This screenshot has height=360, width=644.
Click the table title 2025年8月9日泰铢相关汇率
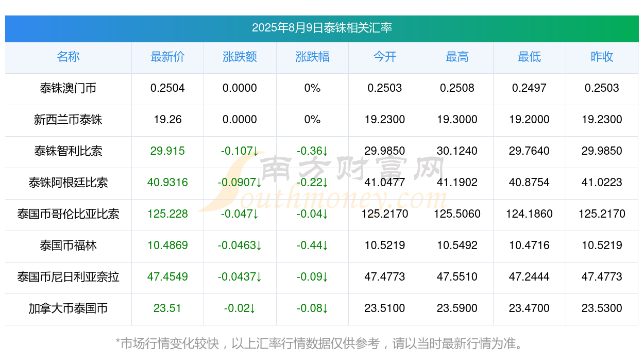tap(322, 28)
